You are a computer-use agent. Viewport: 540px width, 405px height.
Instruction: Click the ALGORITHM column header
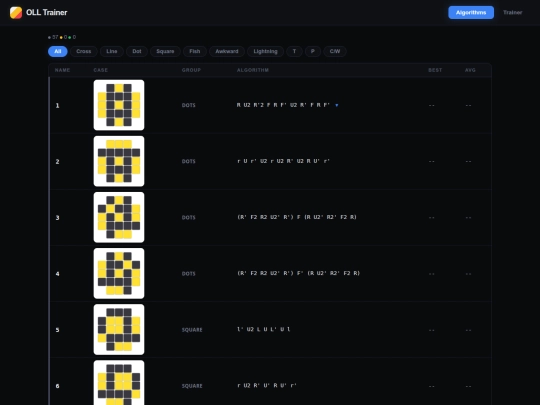click(253, 70)
